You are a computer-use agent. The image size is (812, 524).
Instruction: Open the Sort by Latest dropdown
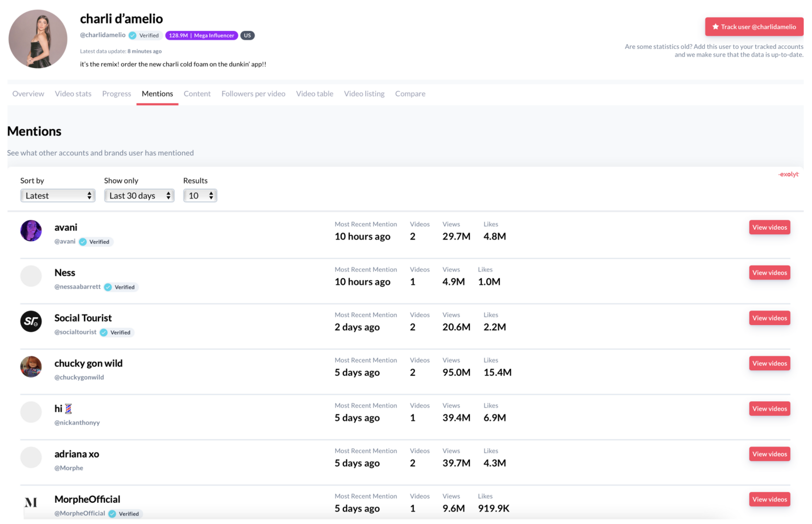tap(58, 195)
